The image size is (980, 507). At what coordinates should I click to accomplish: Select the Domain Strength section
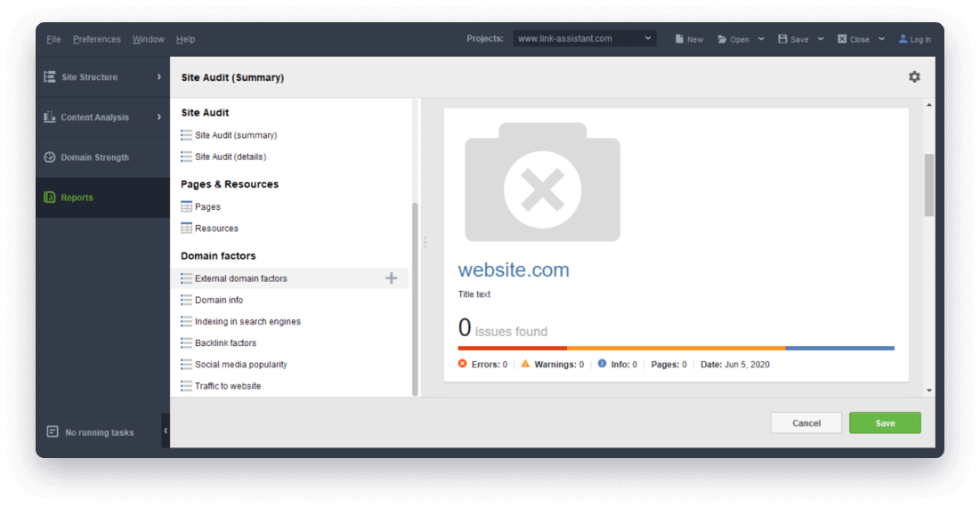[102, 157]
